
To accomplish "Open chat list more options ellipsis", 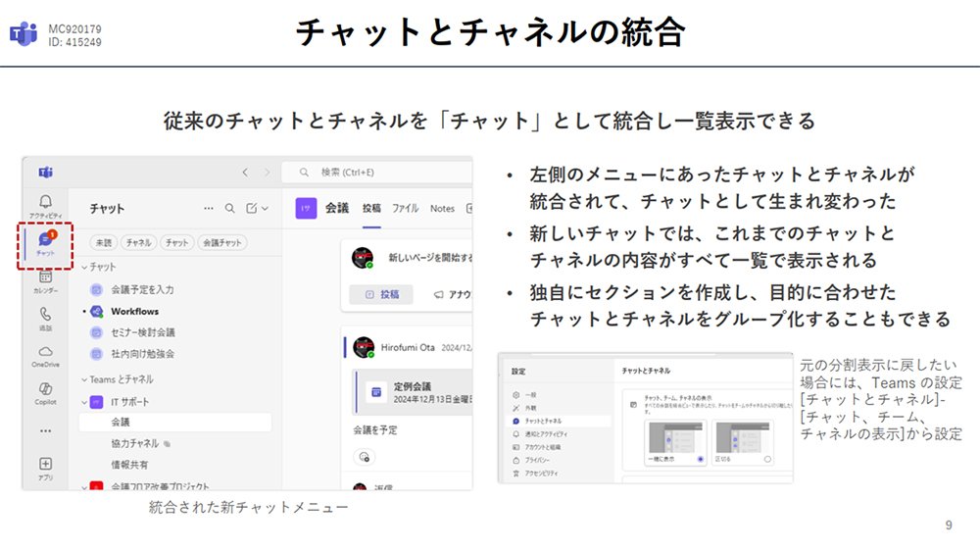I will pos(208,208).
